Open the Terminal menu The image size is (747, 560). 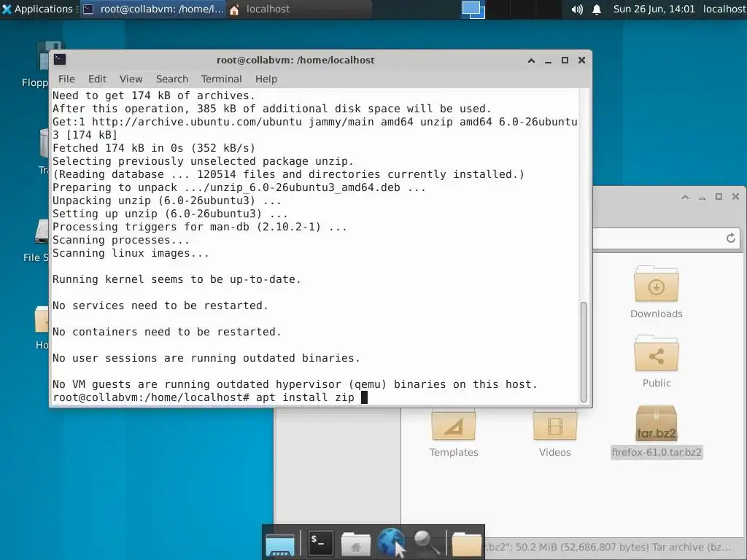pos(222,79)
